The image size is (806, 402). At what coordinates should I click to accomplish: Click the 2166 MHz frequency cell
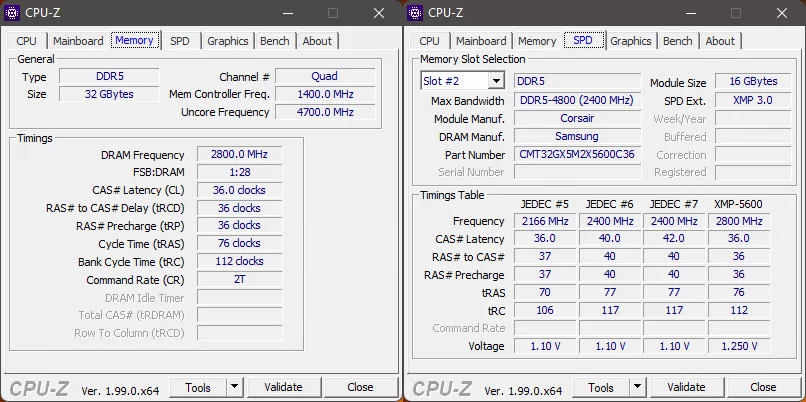tap(545, 221)
